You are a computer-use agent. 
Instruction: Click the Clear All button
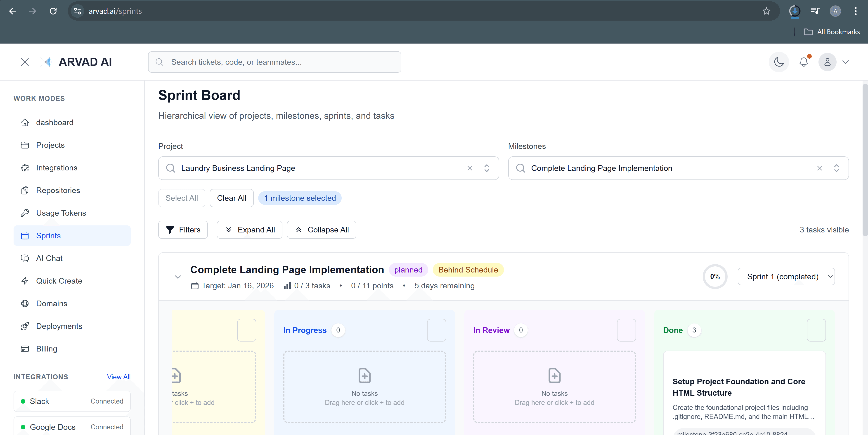coord(232,198)
